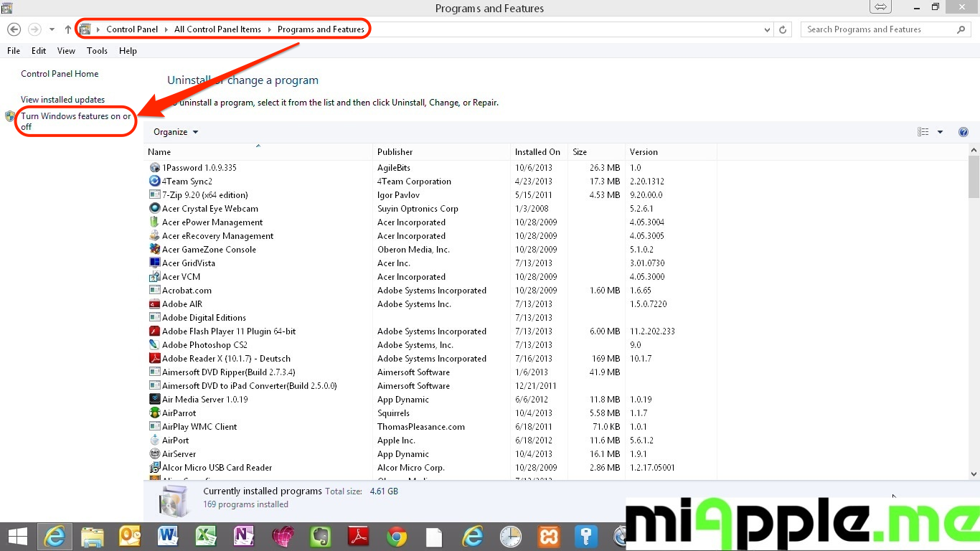Click the change view icon in toolbar
Viewport: 980px width, 551px height.
pyautogui.click(x=923, y=132)
